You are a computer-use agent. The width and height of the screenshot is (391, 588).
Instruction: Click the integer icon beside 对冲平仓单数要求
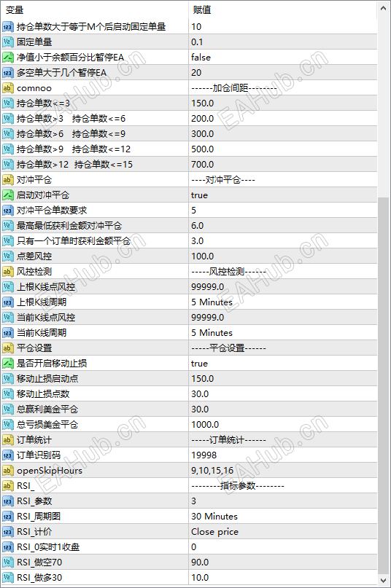click(x=8, y=211)
